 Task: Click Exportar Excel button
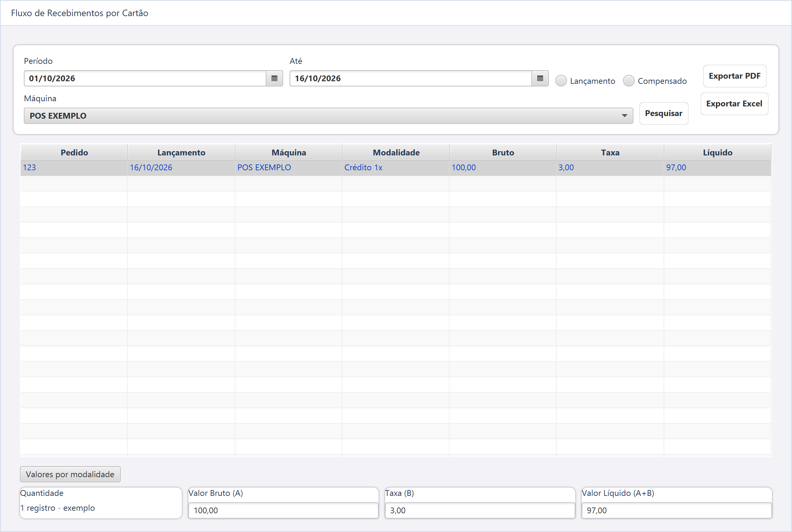[734, 104]
